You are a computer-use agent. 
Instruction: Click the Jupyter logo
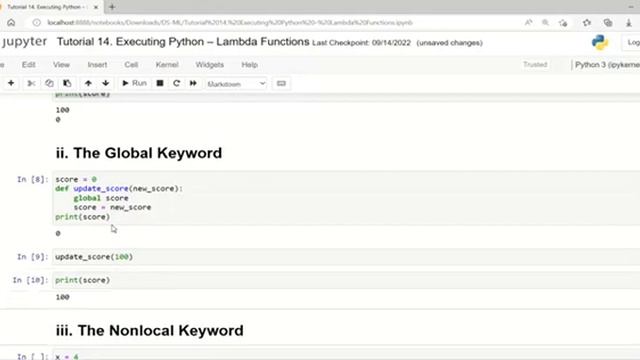(24, 42)
